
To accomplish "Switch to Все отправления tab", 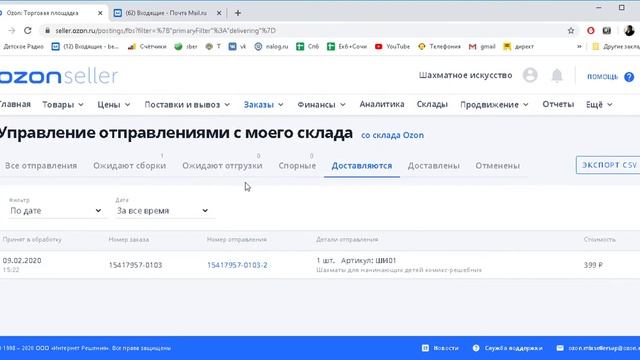I will (x=41, y=166).
